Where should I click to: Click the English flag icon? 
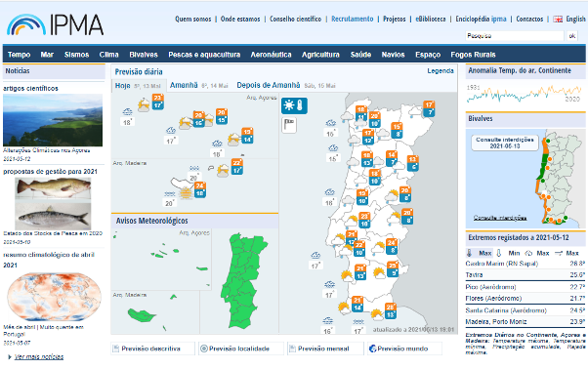pyautogui.click(x=558, y=20)
